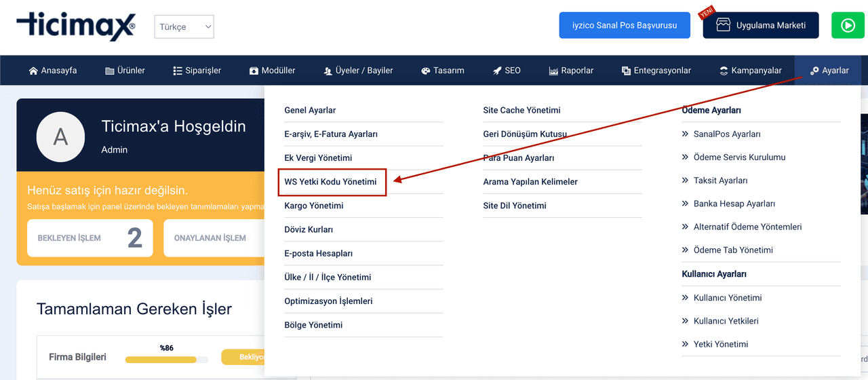Open E-arşiv, E-Fatura Ayarları

[x=331, y=134]
